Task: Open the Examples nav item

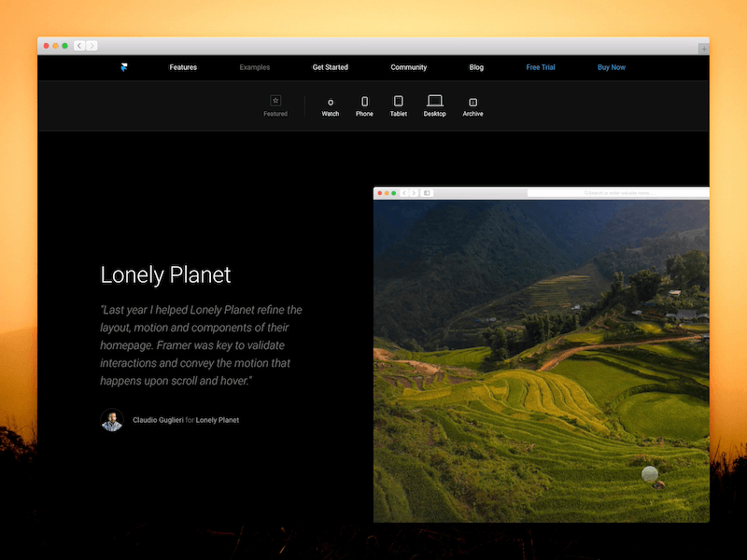Action: click(x=254, y=67)
